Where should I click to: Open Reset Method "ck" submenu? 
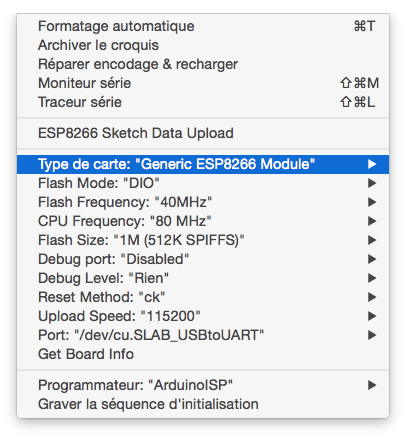coord(203,297)
